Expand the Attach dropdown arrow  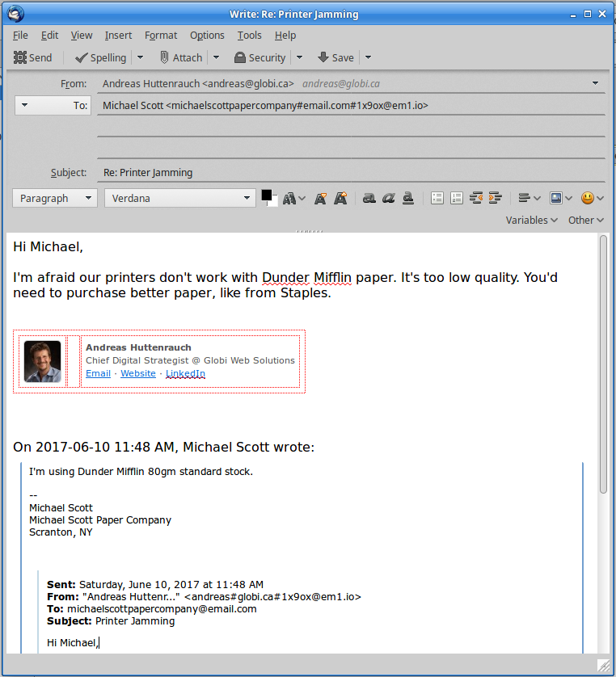coord(216,57)
